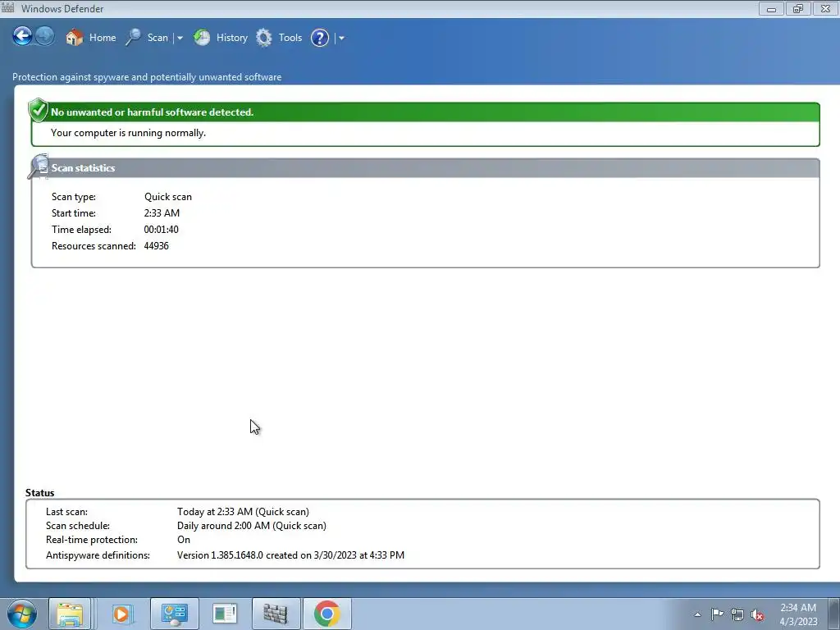Open the Home house icon
Screen dimensions: 840x630
coord(75,38)
